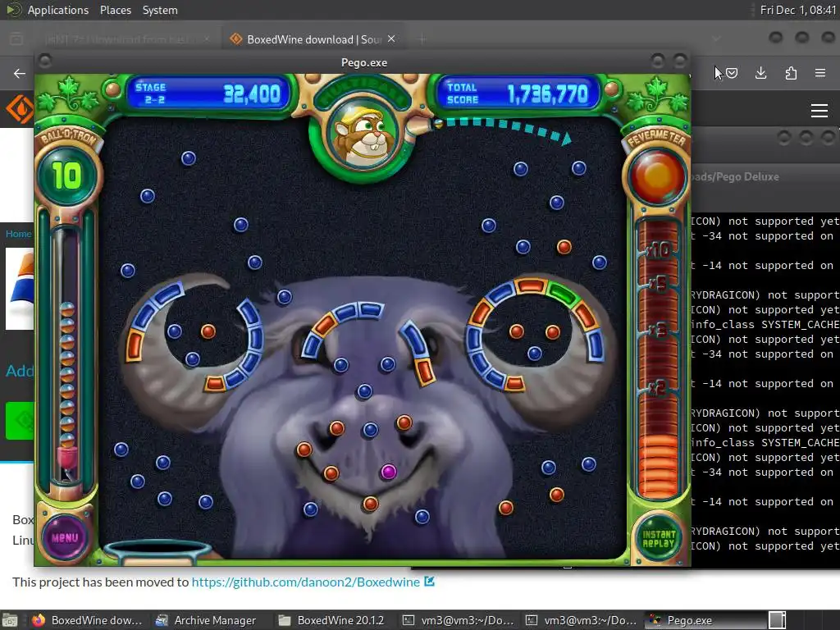Switch to BoxedWine dow... Firefox taskbar item
This screenshot has width=840, height=630.
[87, 620]
